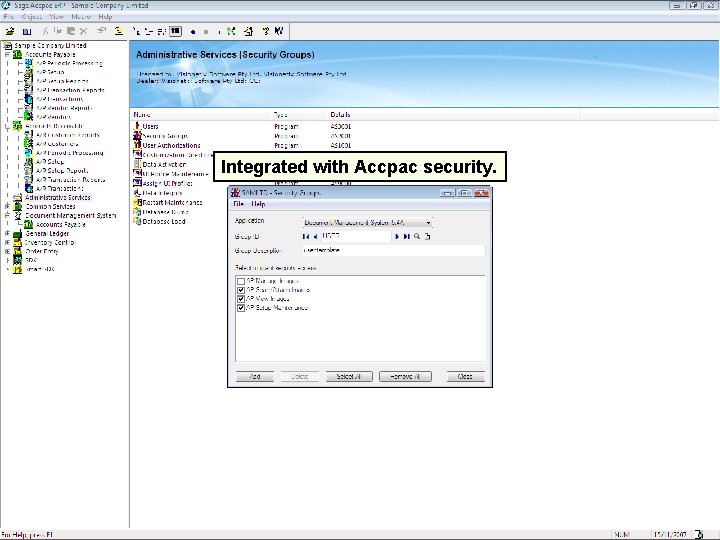The width and height of the screenshot is (720, 540).
Task: Open Assign UI Profiles icon
Action: 137,183
